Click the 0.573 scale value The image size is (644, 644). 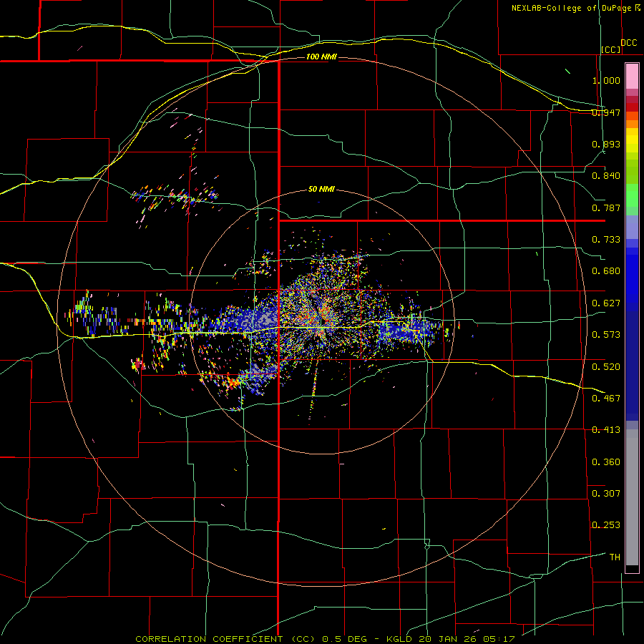(x=606, y=335)
